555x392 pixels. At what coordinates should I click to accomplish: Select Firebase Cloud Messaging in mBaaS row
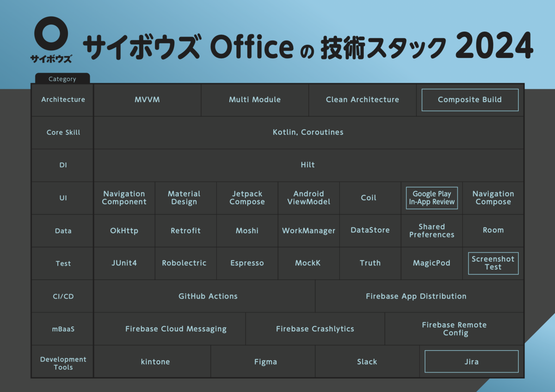pyautogui.click(x=176, y=329)
